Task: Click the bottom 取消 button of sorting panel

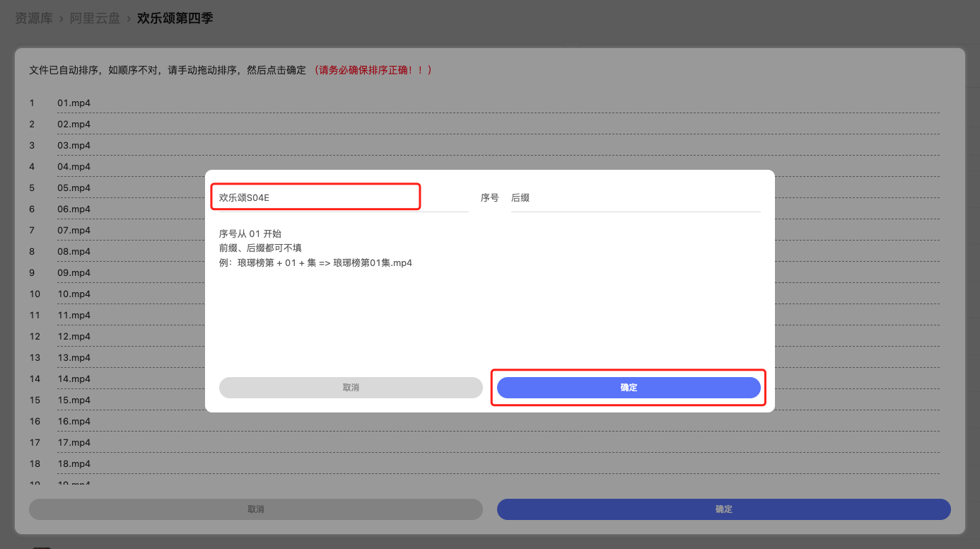Action: 255,509
